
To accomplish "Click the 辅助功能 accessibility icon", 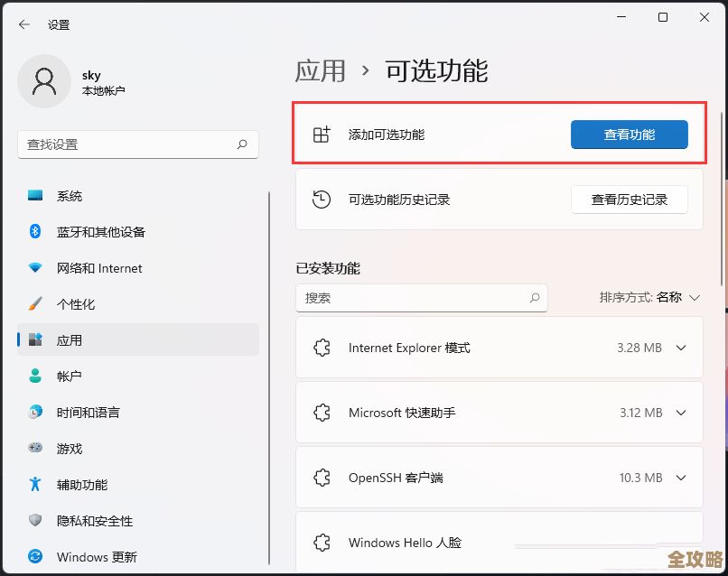I will pyautogui.click(x=36, y=485).
